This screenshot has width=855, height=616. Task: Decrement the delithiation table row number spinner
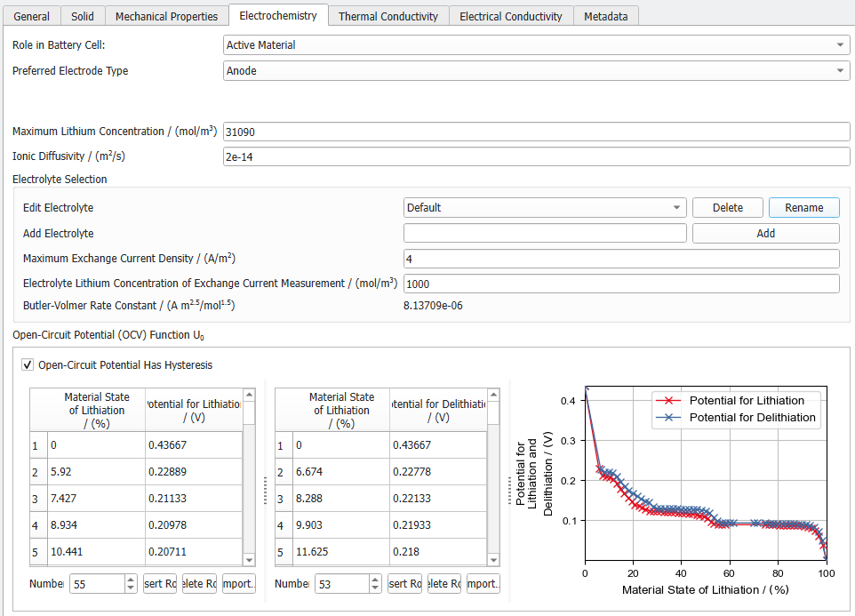click(x=375, y=588)
